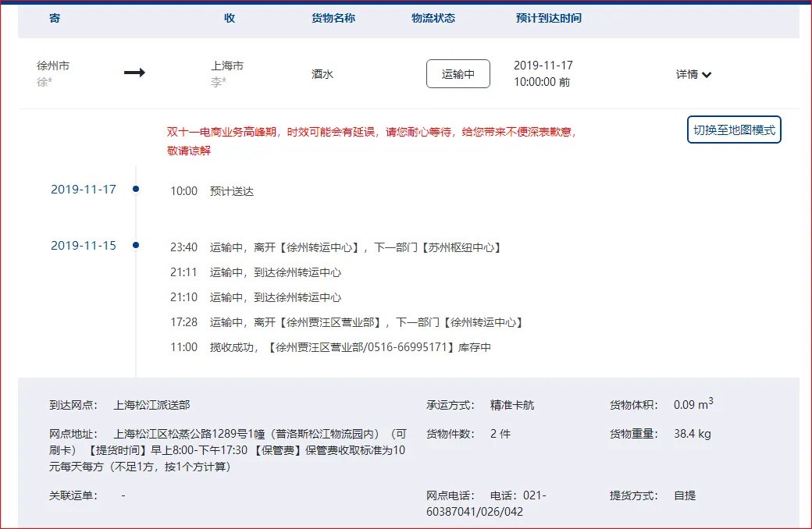Click the 切换至地图模式 button
This screenshot has height=529, width=812.
click(x=732, y=130)
